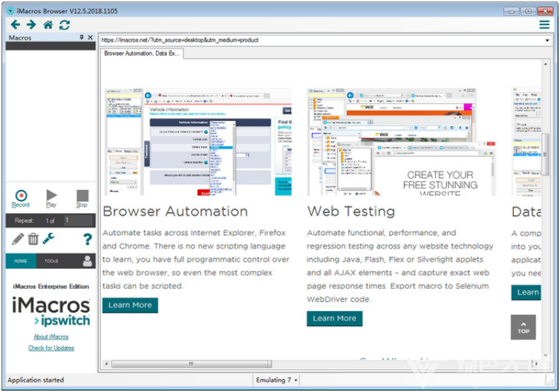This screenshot has width=560, height=392.
Task: Open the home page icon
Action: (48, 24)
